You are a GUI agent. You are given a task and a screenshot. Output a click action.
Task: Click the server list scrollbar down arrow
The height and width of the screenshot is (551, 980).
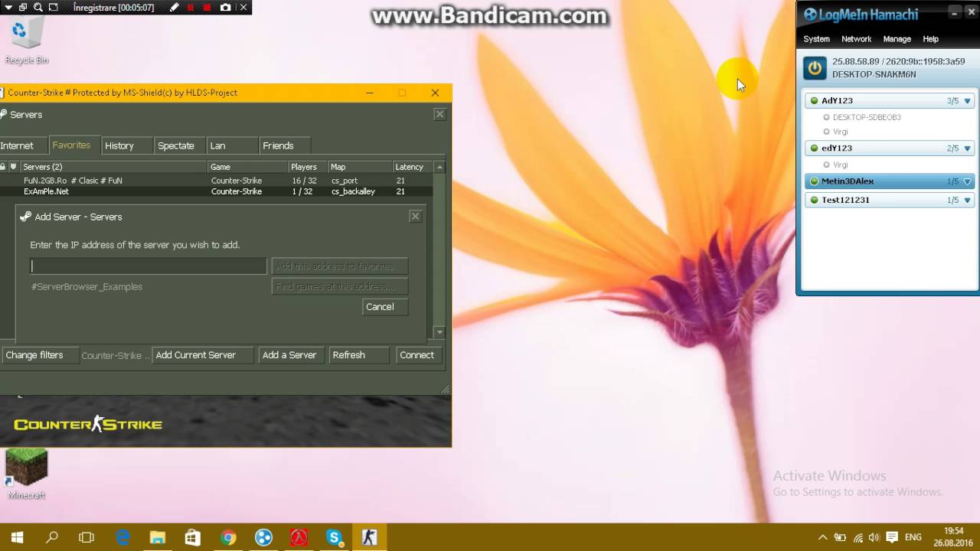[x=439, y=332]
